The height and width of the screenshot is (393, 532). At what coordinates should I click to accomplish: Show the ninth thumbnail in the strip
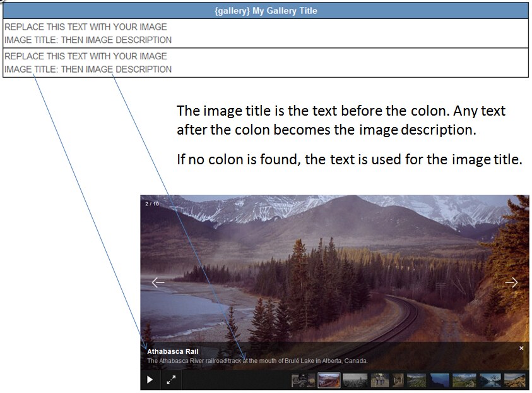tap(490, 380)
